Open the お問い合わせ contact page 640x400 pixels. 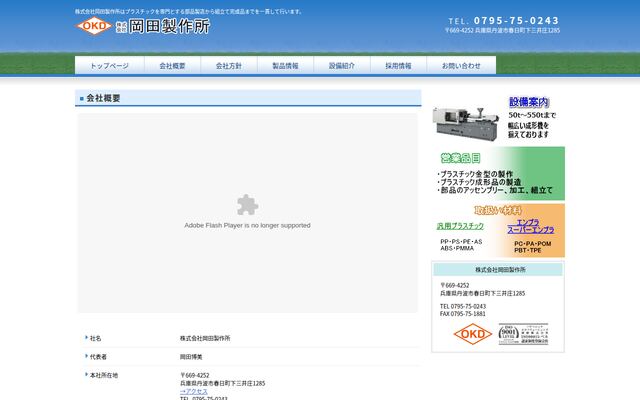[461, 66]
